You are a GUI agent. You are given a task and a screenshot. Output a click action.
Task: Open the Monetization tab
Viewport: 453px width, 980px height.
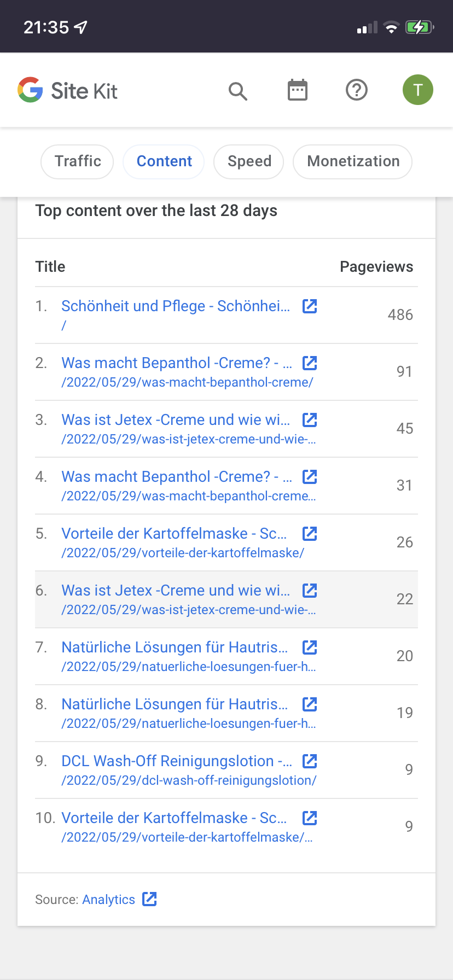click(353, 161)
